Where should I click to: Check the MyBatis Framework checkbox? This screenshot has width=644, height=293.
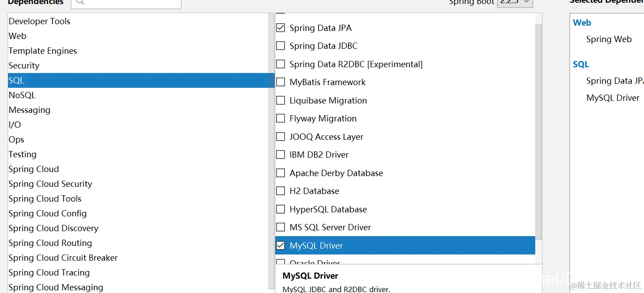(x=281, y=82)
